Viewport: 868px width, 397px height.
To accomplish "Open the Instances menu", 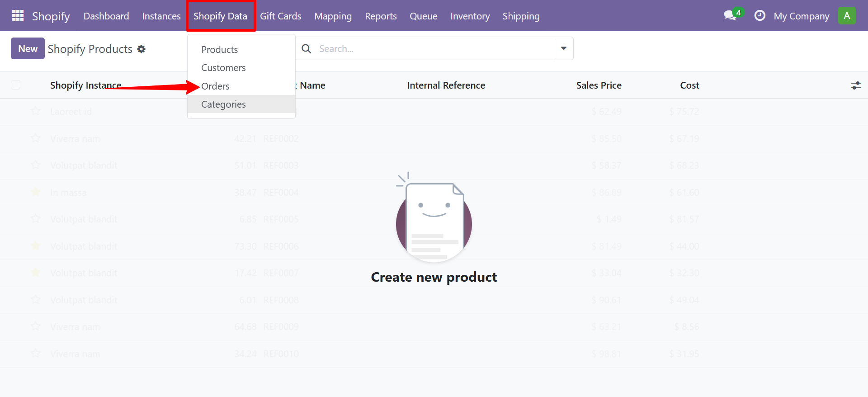I will point(161,16).
